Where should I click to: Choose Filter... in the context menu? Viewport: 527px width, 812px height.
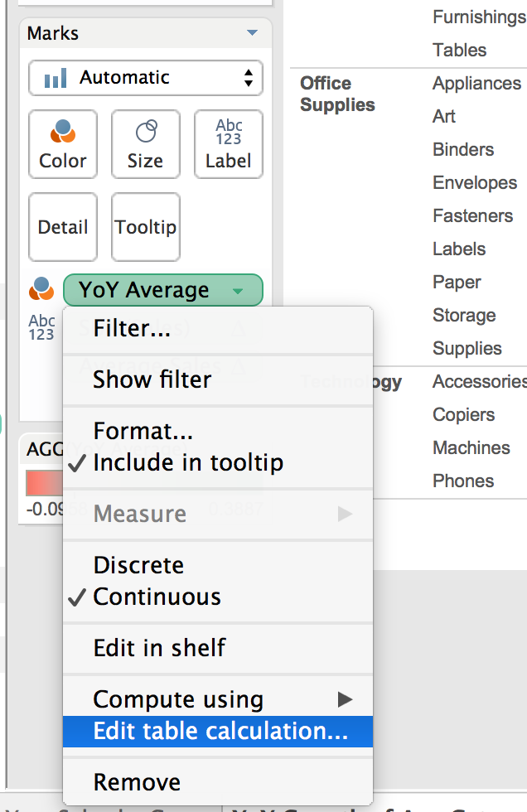(132, 329)
